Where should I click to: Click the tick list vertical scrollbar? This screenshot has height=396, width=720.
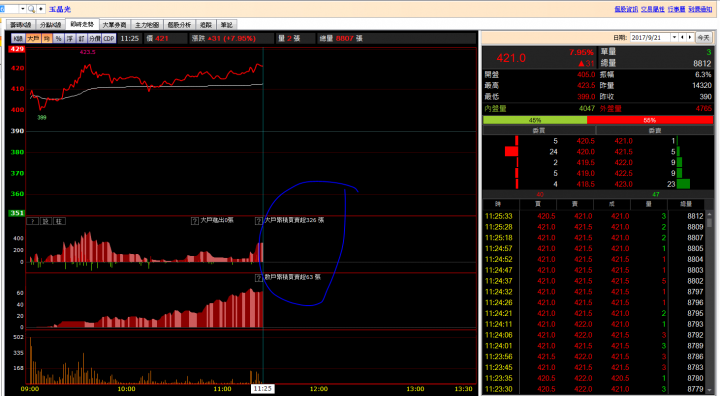point(709,303)
